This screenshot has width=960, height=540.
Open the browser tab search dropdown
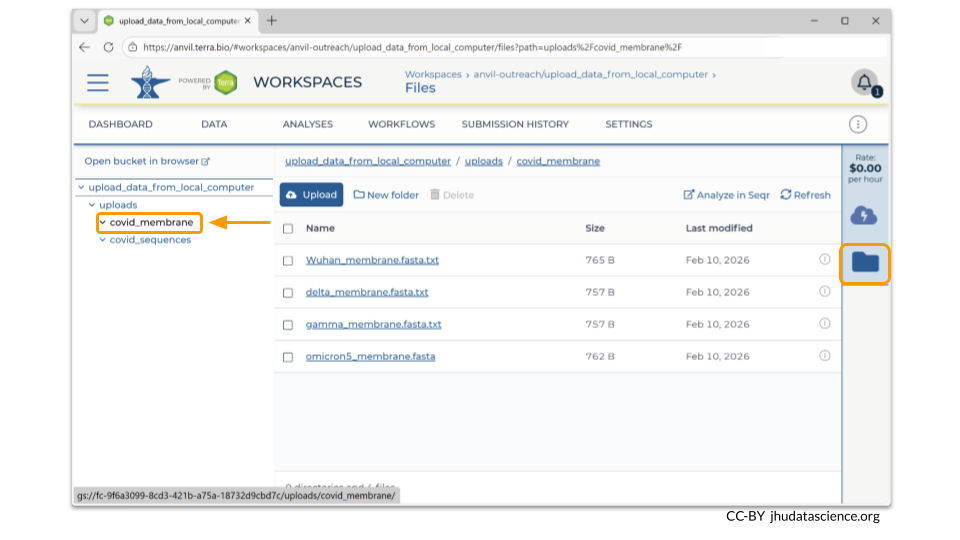[x=84, y=21]
